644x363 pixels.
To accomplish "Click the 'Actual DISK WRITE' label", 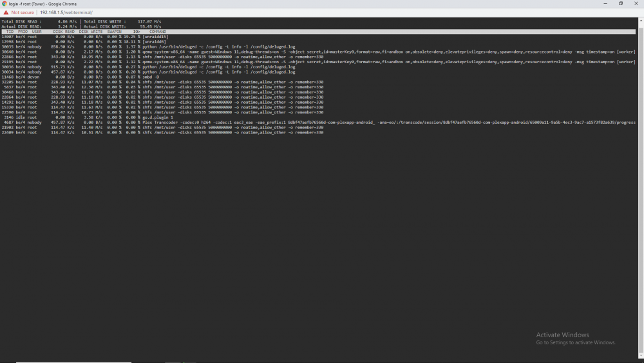I will pyautogui.click(x=105, y=26).
